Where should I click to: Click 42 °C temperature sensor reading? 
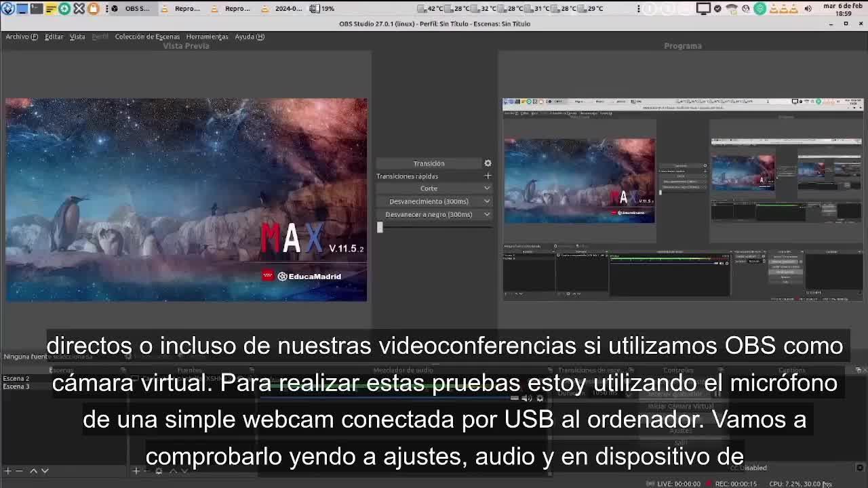click(430, 9)
